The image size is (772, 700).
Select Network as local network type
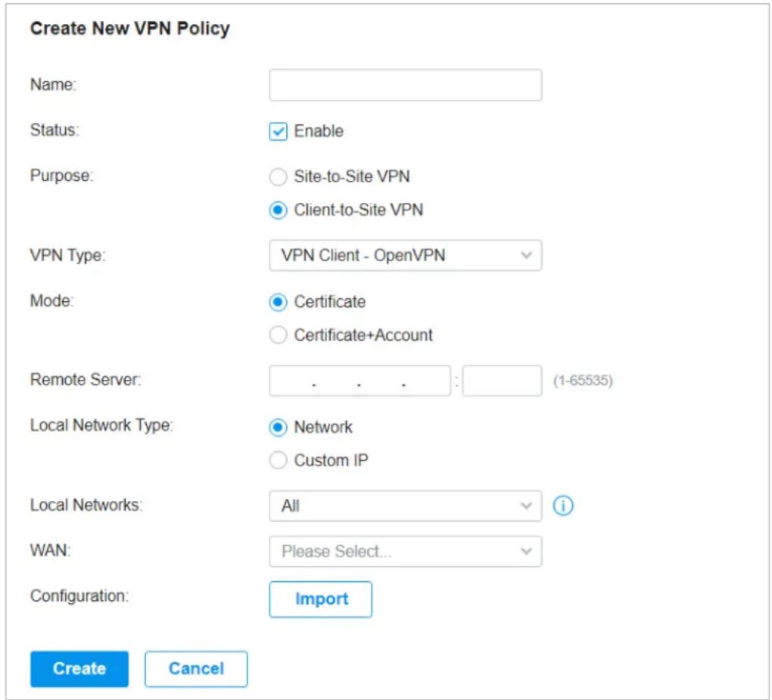click(279, 428)
